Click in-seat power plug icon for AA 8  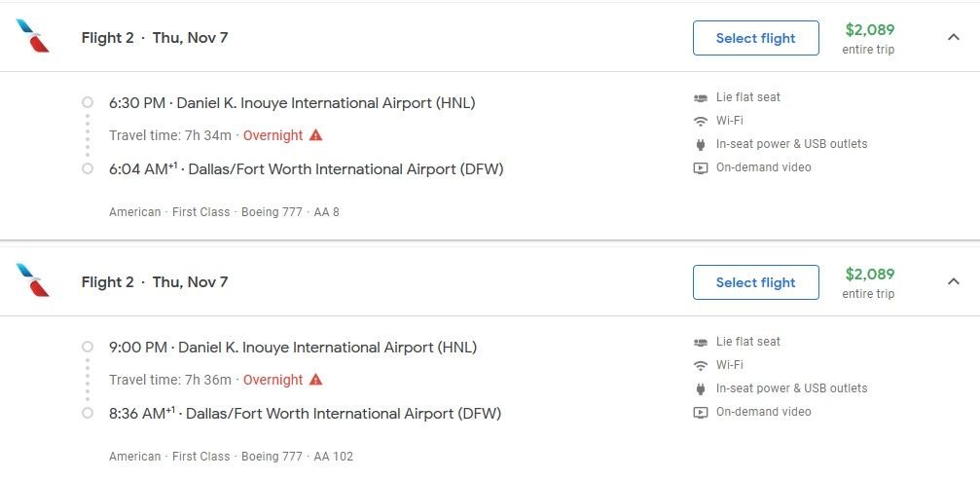tap(701, 144)
